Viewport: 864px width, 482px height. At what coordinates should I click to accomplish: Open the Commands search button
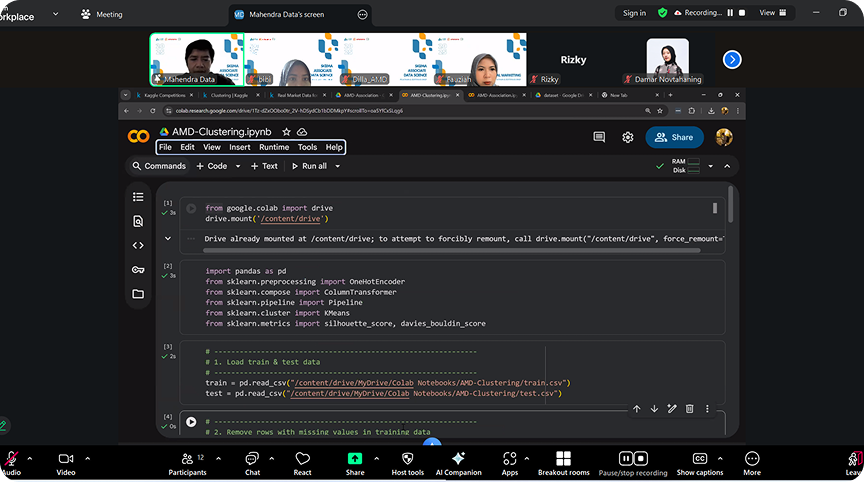coord(159,166)
